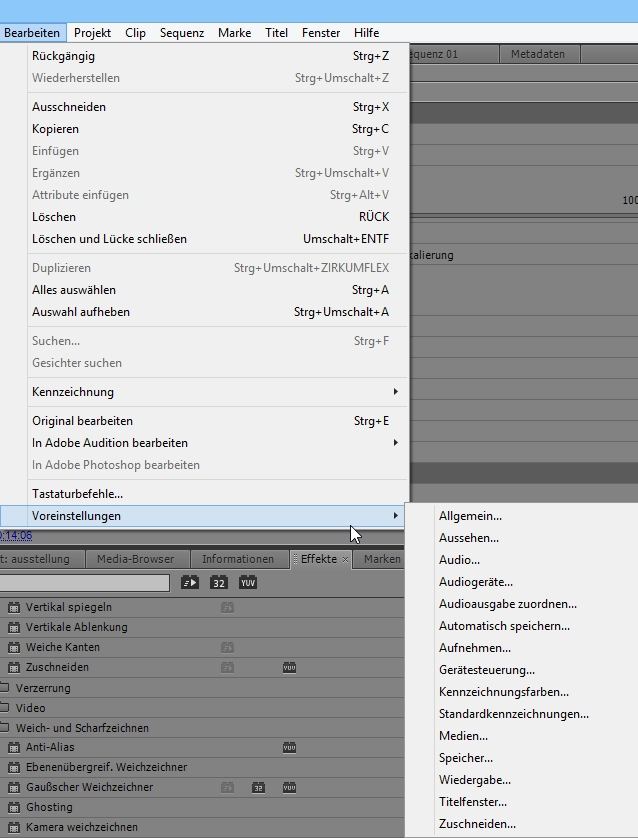Open the In Adobe Audition bearbeiten submenu

pos(218,443)
